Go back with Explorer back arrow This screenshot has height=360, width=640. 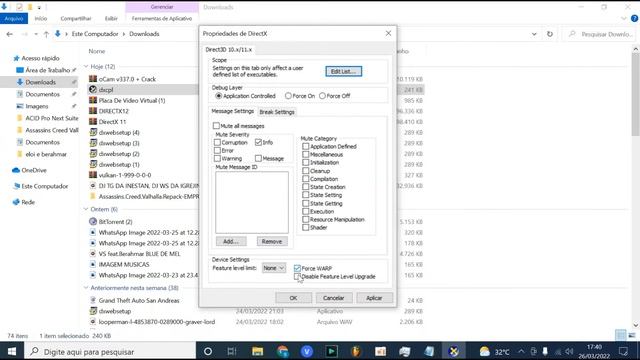9,34
